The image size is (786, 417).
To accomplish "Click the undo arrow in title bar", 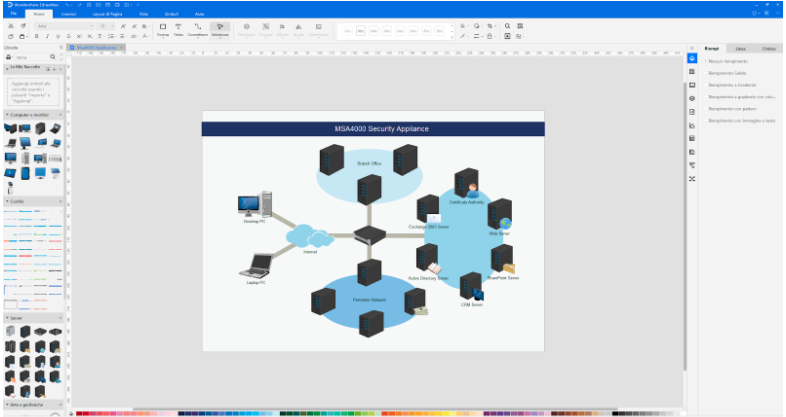I will coord(67,5).
